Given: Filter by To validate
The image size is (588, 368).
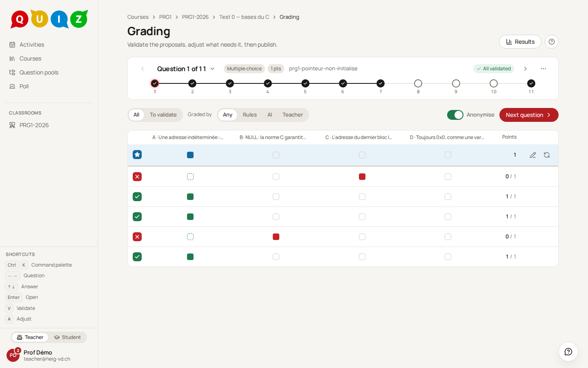Looking at the screenshot, I should coord(163,115).
